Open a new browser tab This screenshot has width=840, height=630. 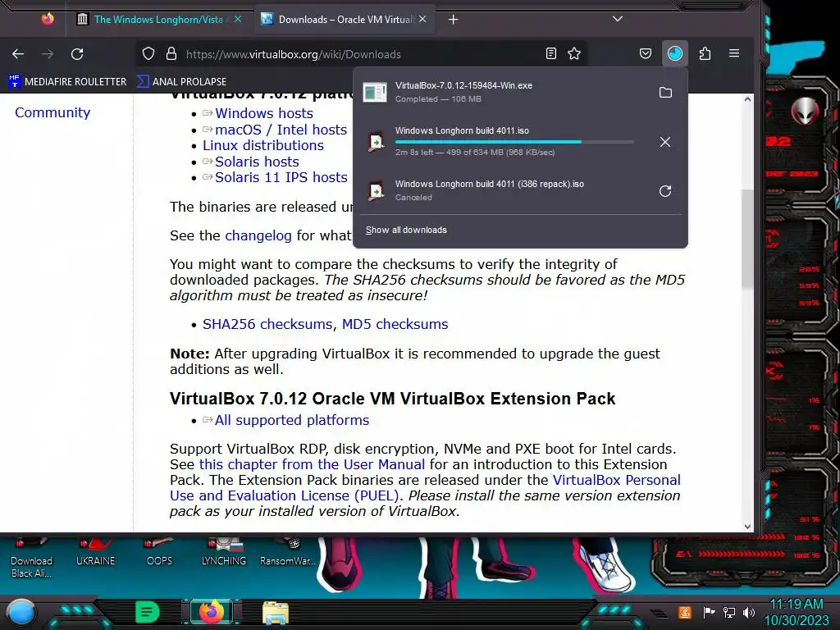point(453,20)
